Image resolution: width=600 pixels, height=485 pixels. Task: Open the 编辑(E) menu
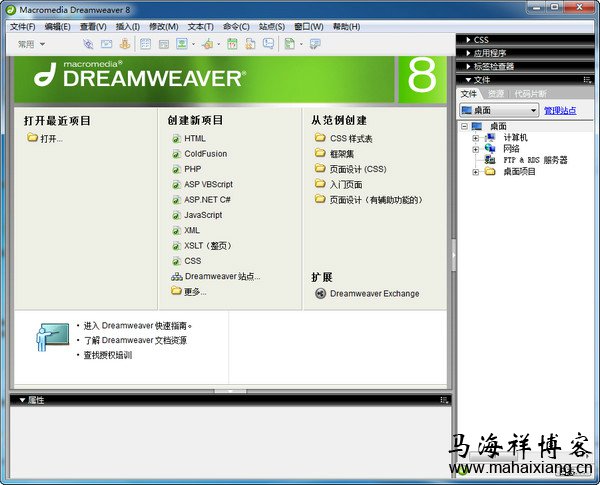coord(57,26)
